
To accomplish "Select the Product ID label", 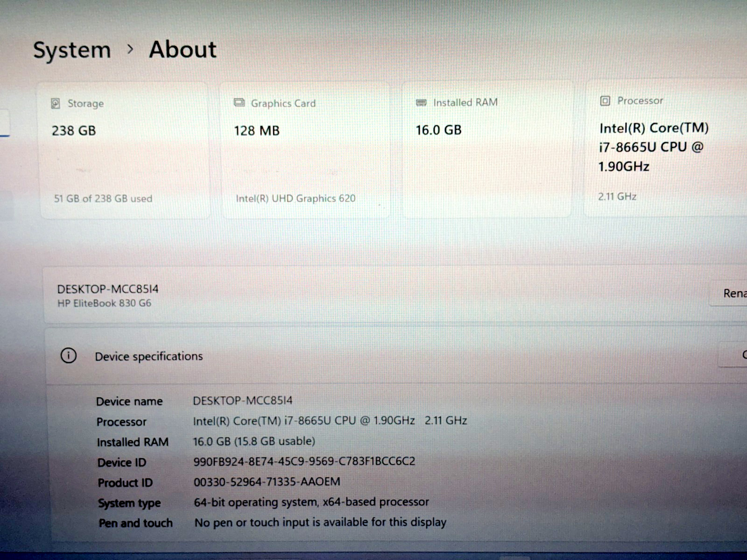I will [x=125, y=483].
